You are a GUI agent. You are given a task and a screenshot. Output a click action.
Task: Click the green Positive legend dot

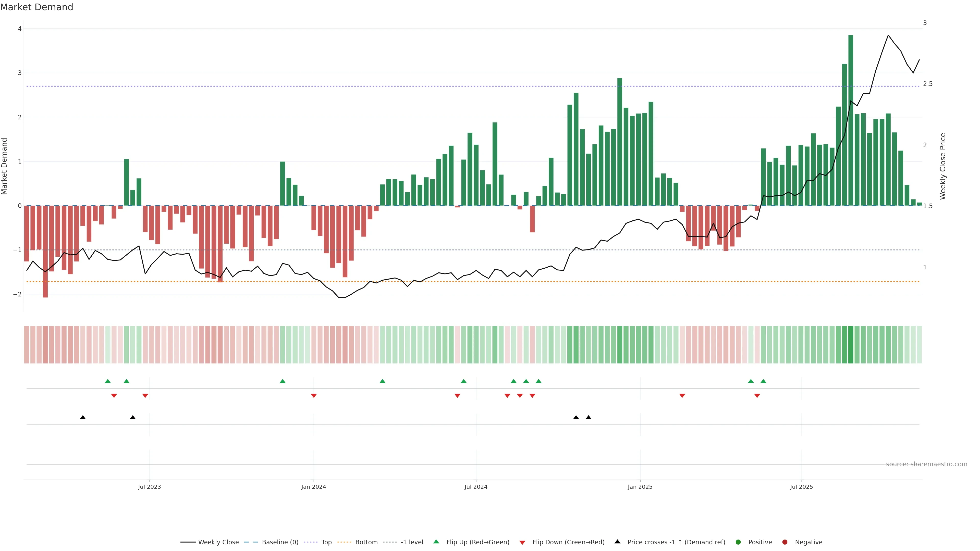(738, 542)
